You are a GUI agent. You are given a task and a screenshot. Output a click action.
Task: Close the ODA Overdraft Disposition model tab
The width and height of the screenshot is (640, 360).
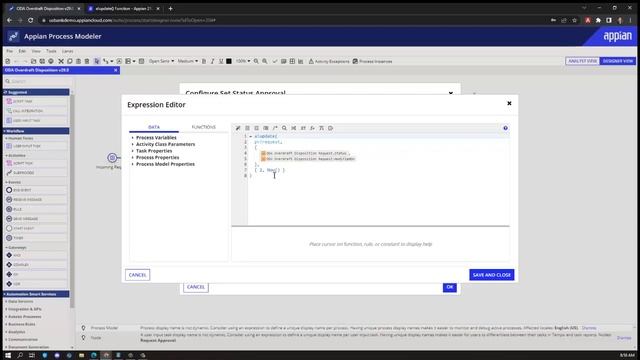coord(116,70)
